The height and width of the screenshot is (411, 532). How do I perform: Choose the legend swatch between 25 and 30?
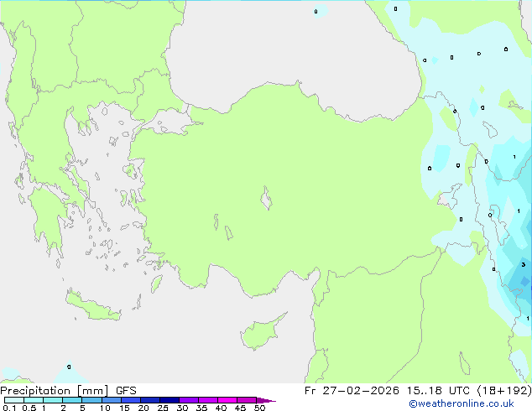(169, 400)
